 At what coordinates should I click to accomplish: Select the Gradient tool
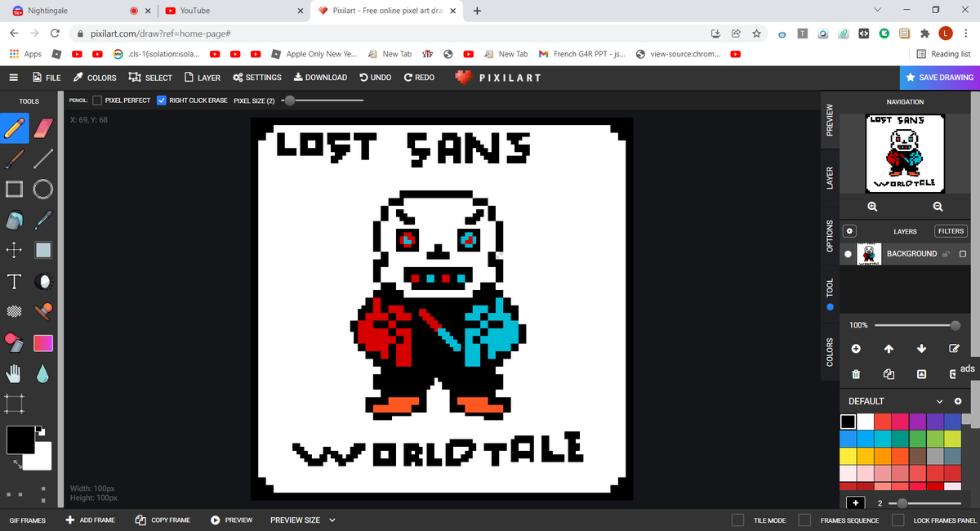[x=44, y=341]
